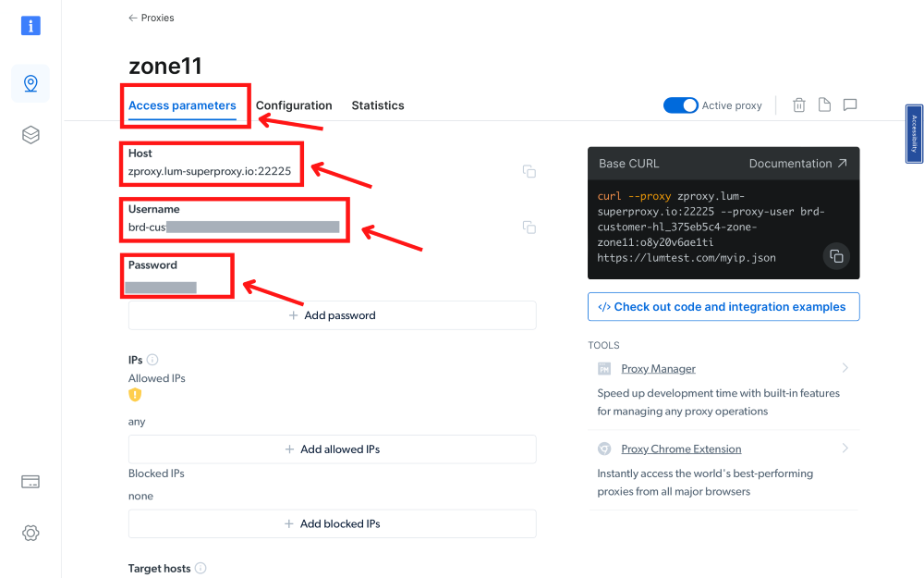Open the code and integration examples
This screenshot has width=924, height=578.
723,306
